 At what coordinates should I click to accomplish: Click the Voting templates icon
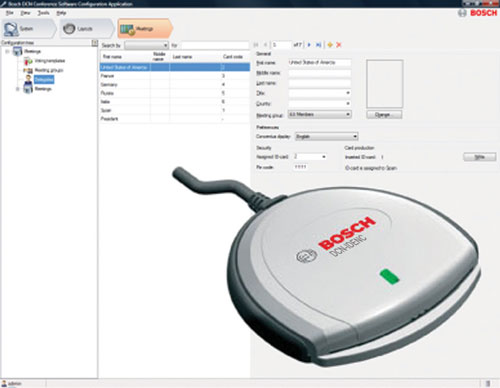(x=28, y=61)
